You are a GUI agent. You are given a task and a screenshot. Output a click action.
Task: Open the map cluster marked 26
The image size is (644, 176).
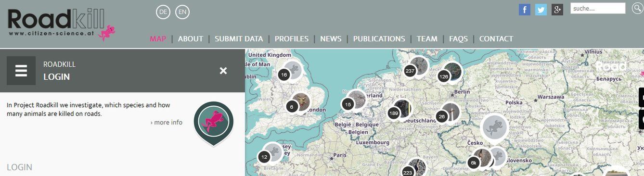coord(442,116)
